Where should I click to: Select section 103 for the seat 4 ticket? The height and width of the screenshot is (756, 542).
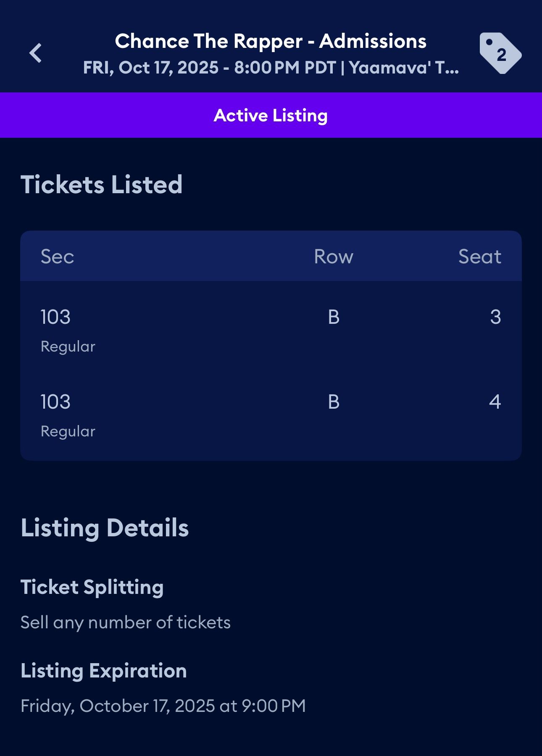click(55, 402)
